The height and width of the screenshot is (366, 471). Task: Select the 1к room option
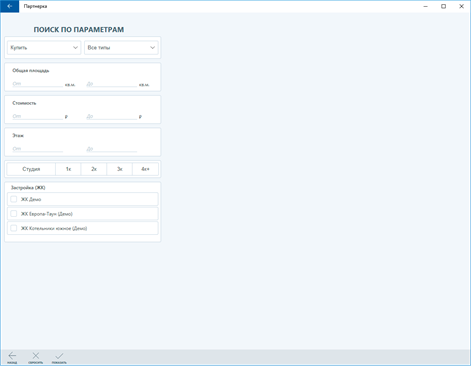pos(68,169)
